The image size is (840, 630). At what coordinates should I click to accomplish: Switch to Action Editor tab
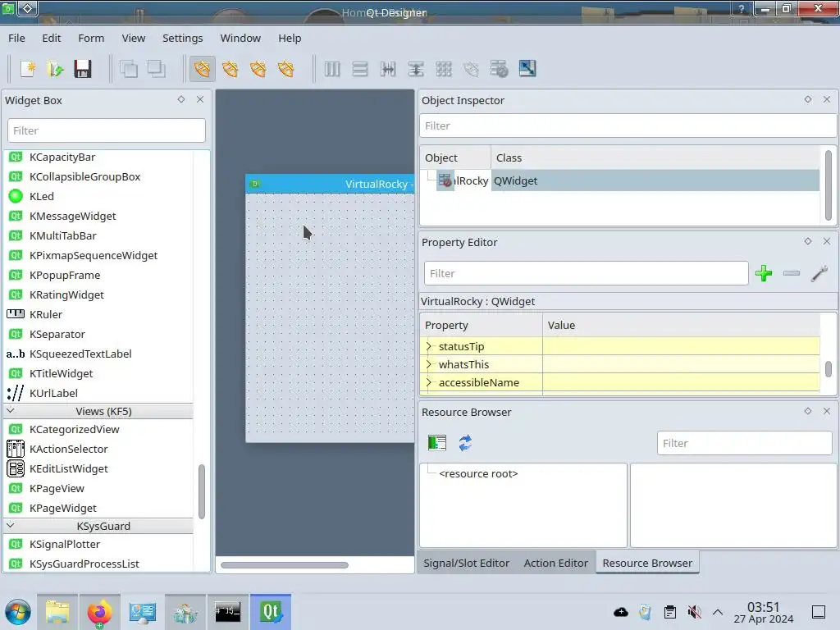tap(555, 563)
